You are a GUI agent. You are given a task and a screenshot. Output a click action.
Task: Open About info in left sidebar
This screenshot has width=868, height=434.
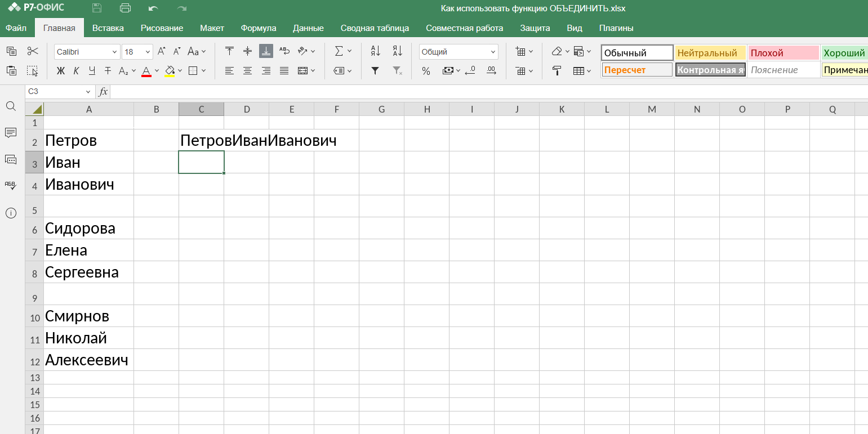click(11, 213)
